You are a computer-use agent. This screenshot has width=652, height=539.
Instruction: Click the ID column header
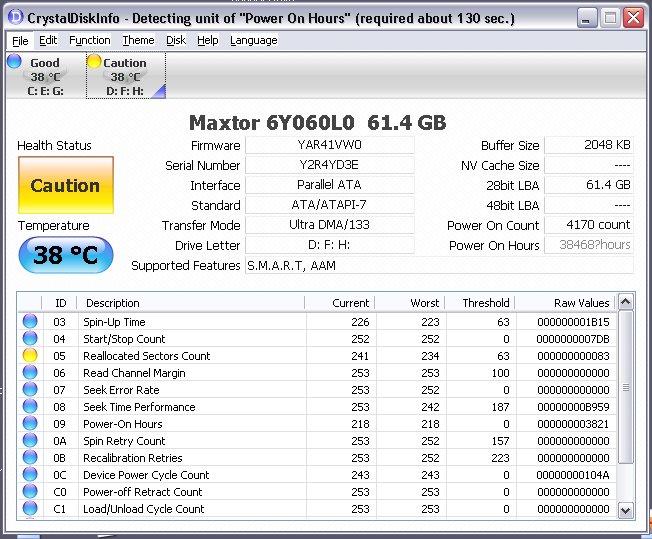coord(60,303)
